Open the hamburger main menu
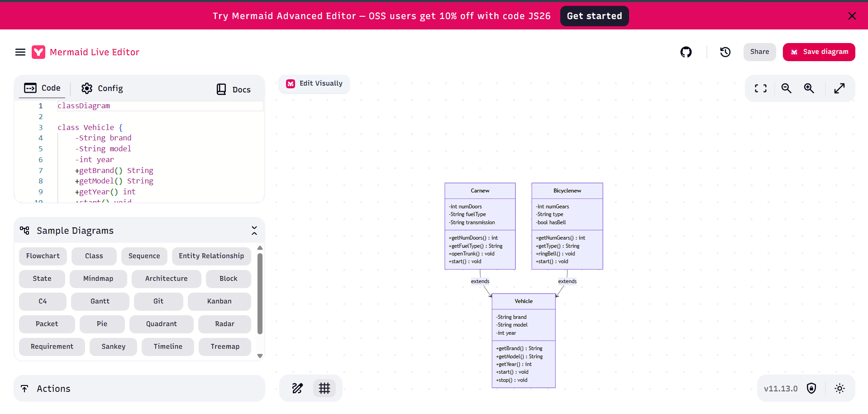The width and height of the screenshot is (868, 414). tap(20, 52)
